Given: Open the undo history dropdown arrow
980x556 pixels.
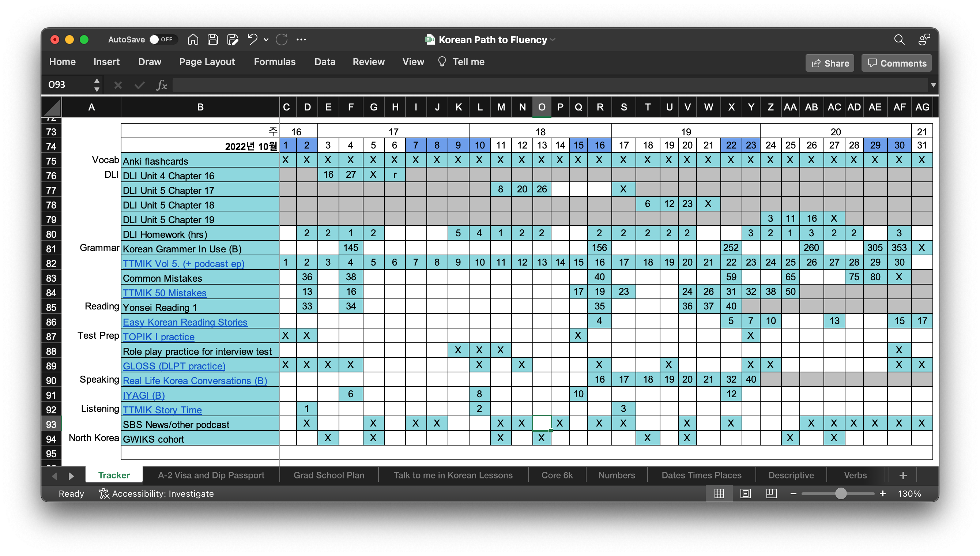Looking at the screenshot, I should pos(266,40).
